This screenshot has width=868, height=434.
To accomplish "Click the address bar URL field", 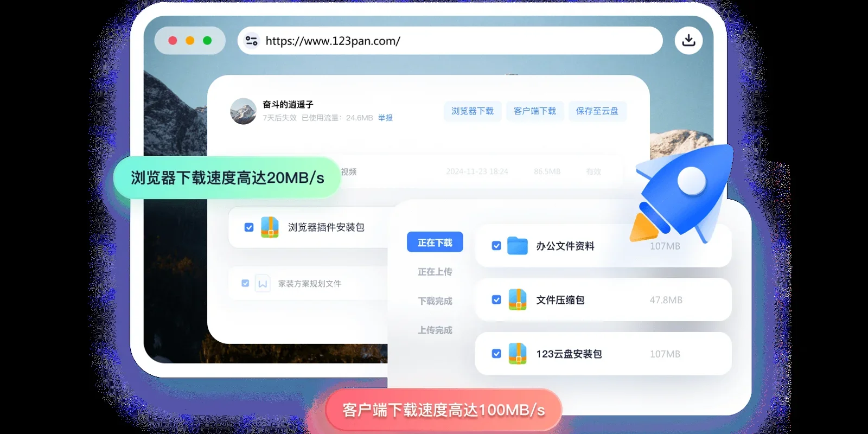I will (450, 41).
